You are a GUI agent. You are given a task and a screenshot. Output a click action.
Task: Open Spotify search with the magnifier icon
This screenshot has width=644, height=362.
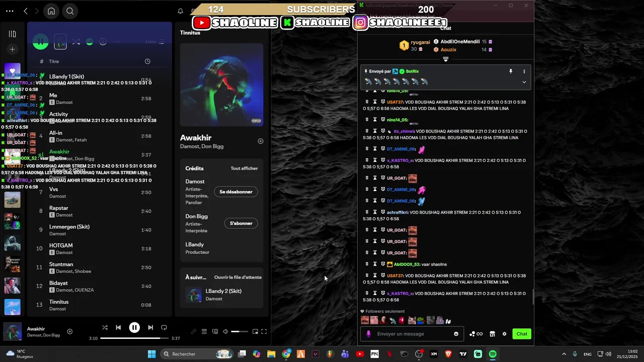click(70, 11)
